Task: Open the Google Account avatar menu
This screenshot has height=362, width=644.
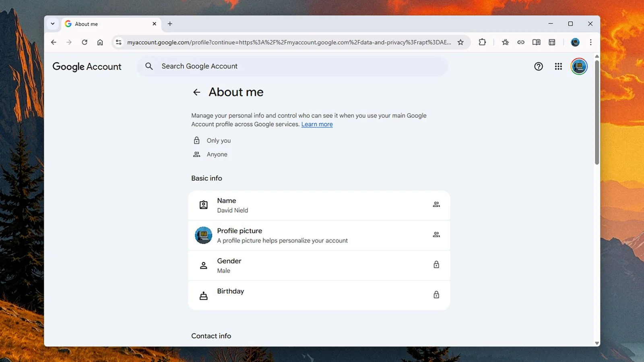Action: [x=579, y=66]
